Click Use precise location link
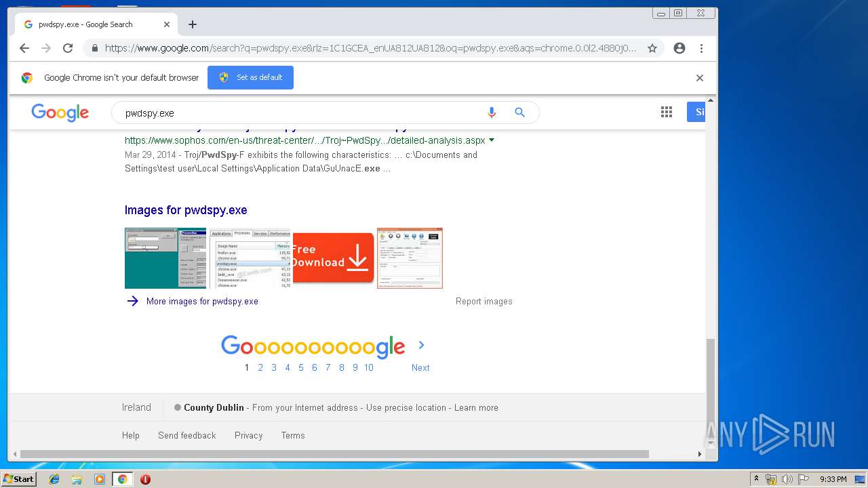868x488 pixels. tap(406, 408)
